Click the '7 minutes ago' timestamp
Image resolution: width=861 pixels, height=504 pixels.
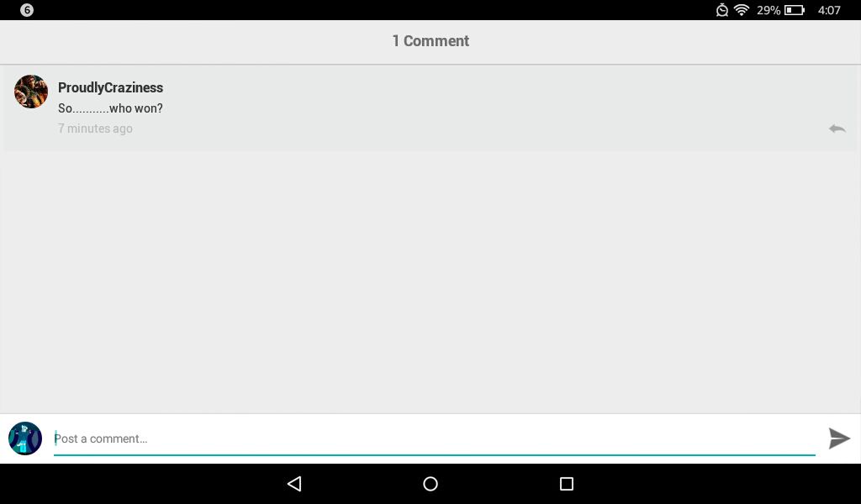(95, 129)
